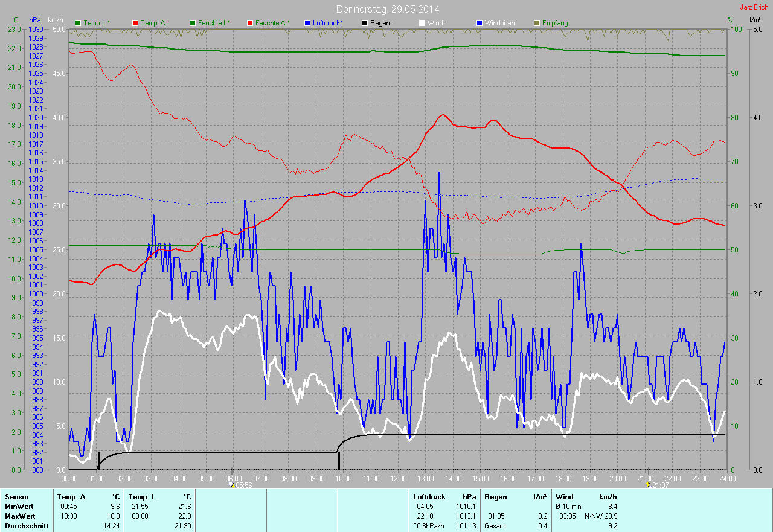The image size is (773, 532).
Task: Click the green Feuchte I. legend swatch
Action: coord(192,23)
